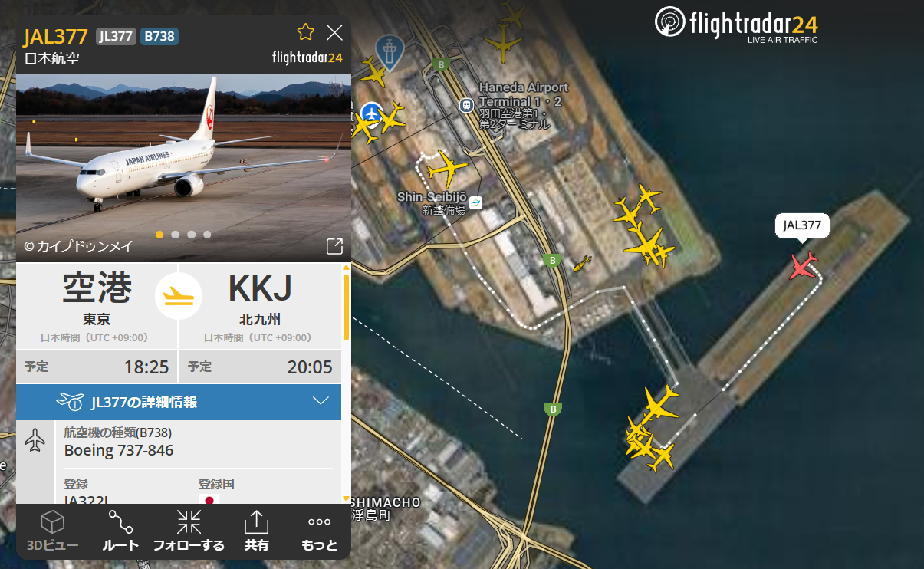Add JAL377 to favorites with star icon
Image resolution: width=924 pixels, height=569 pixels.
coord(306,32)
